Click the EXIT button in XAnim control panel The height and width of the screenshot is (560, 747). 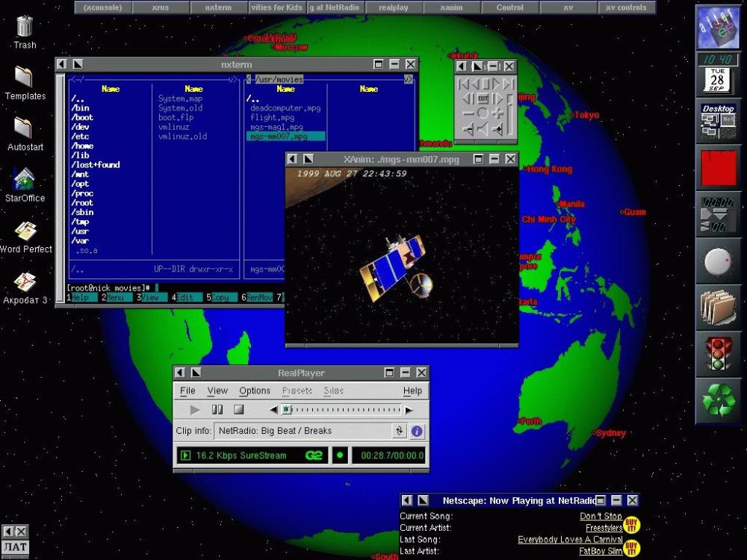pyautogui.click(x=483, y=99)
